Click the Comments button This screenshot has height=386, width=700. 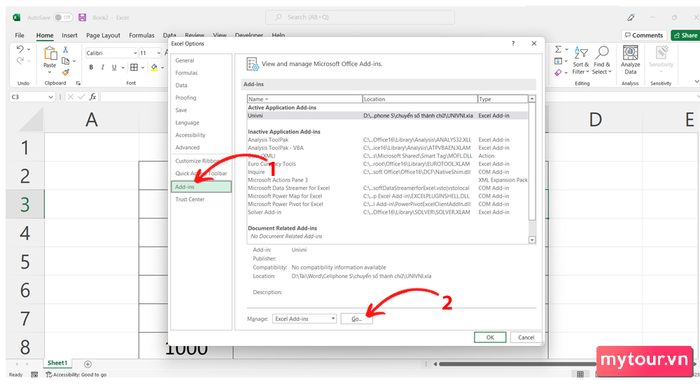pos(644,35)
